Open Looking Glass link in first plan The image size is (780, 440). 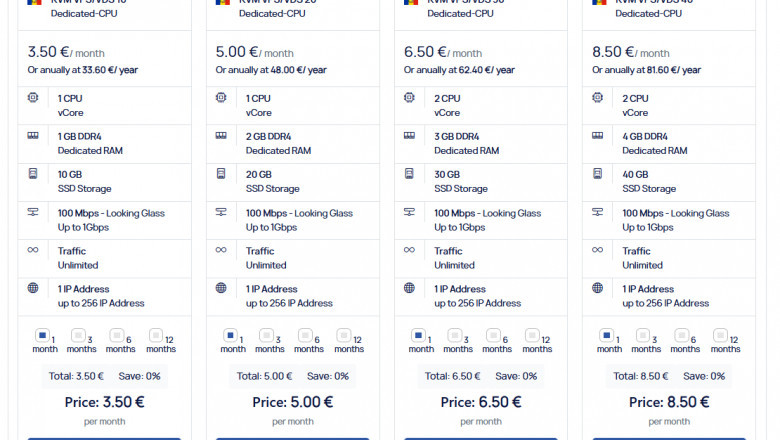coord(135,213)
